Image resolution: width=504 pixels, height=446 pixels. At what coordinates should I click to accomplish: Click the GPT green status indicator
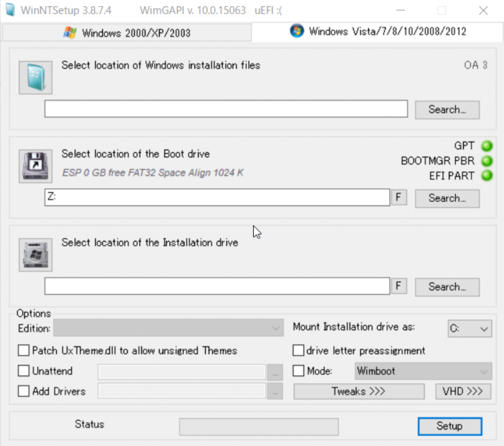(x=487, y=146)
